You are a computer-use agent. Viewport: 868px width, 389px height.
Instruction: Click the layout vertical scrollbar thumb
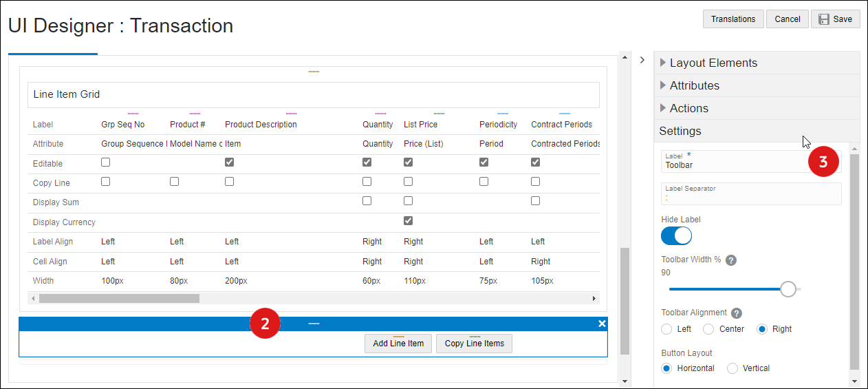point(625,301)
